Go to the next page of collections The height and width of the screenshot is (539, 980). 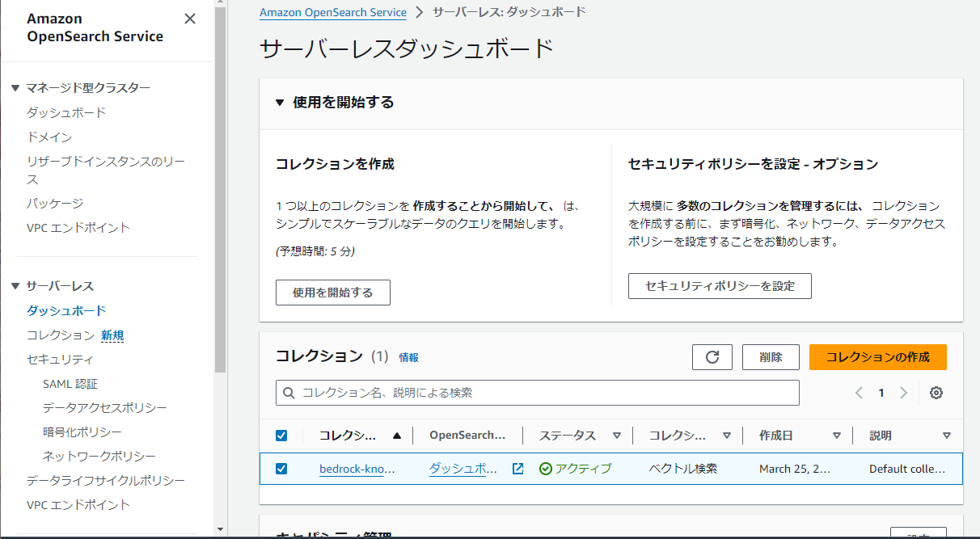[x=903, y=393]
